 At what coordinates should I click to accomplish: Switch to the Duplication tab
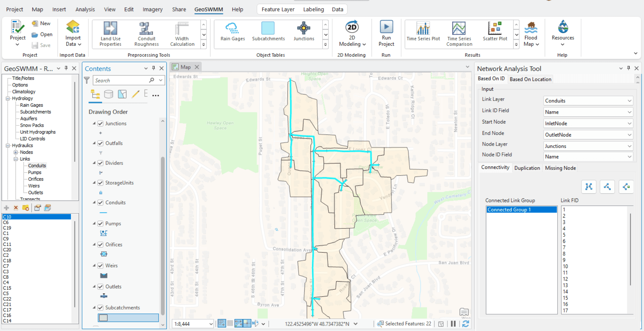(527, 168)
